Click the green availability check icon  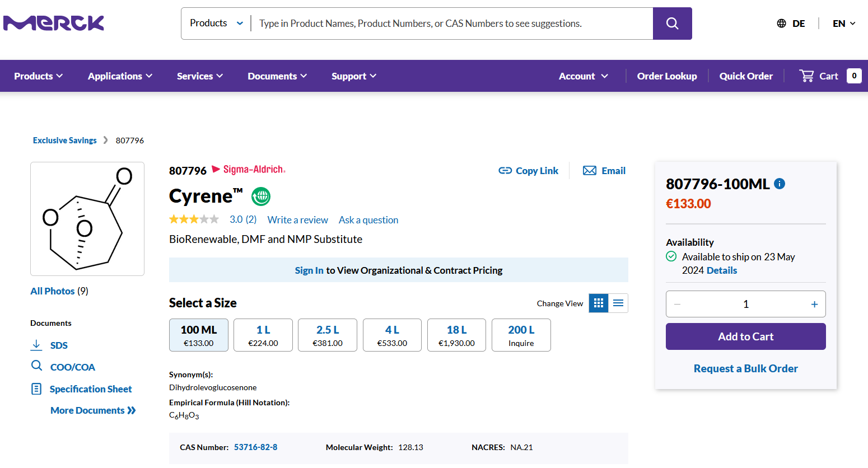click(x=671, y=256)
